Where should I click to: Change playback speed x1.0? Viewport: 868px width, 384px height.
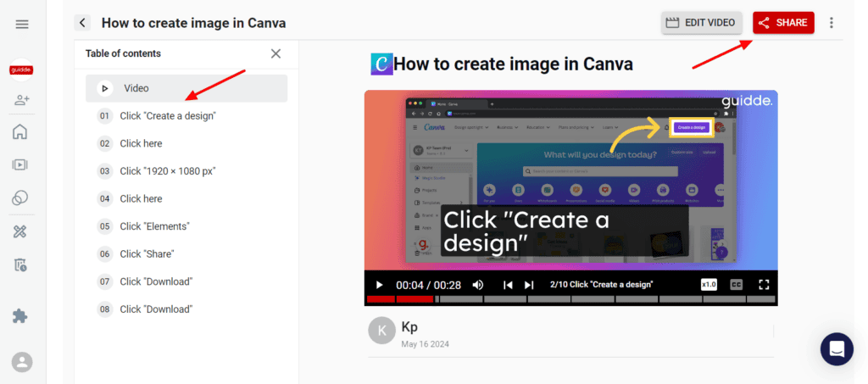tap(709, 285)
